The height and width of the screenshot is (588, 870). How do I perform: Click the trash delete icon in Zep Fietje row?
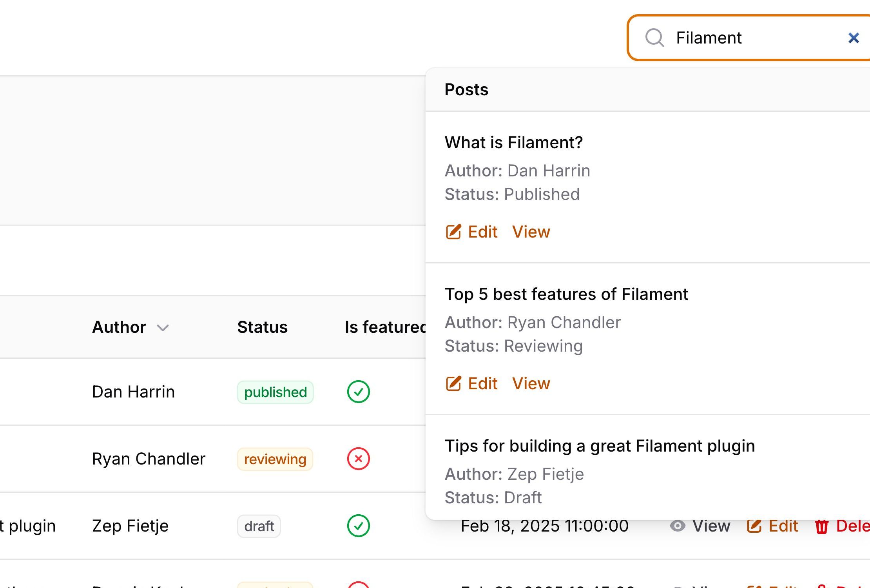pos(822,526)
